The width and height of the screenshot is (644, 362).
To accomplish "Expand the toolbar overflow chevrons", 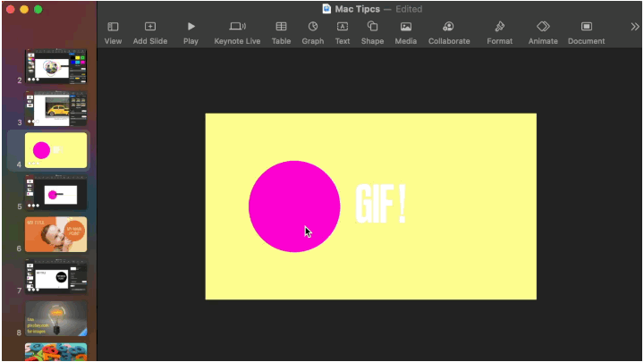I will coord(634,27).
